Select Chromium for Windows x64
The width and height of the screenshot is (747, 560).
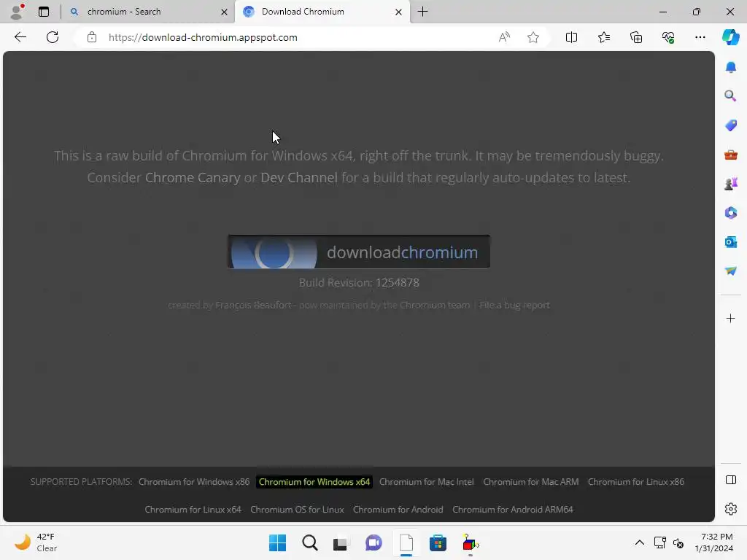(314, 482)
